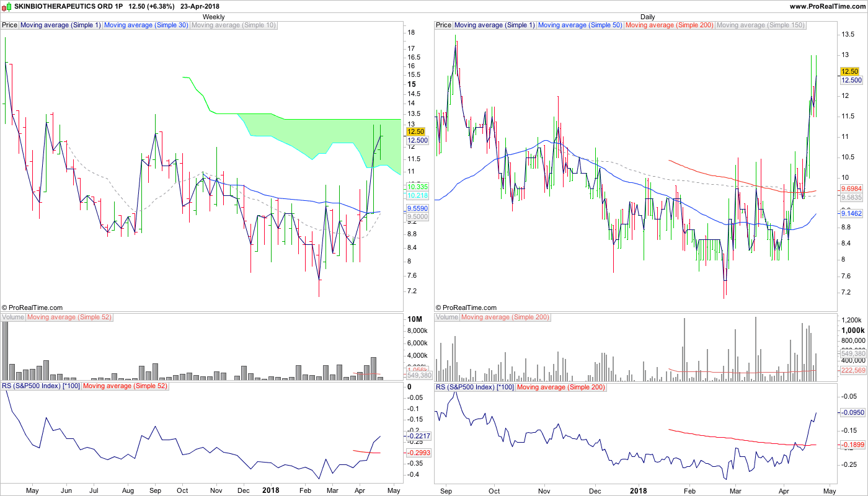Click Moving average (Simple 200) in Daily volume panel
This screenshot has height=496, width=868.
coord(507,317)
